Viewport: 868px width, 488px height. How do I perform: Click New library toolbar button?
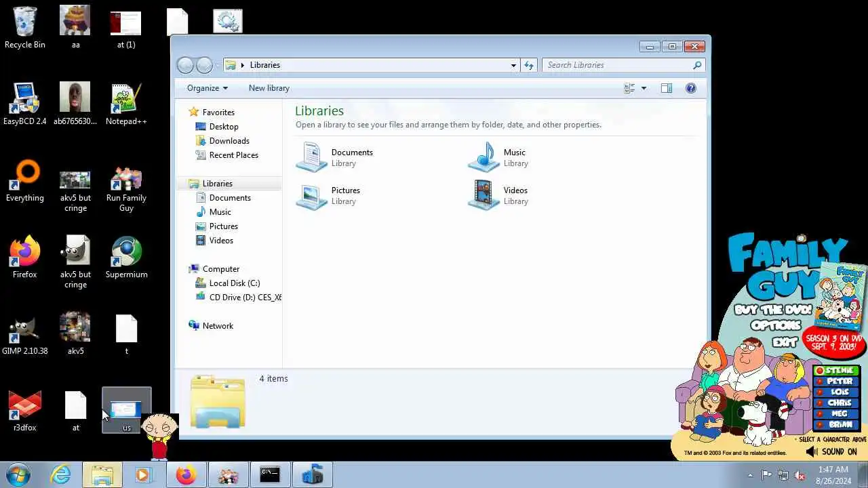pos(269,88)
